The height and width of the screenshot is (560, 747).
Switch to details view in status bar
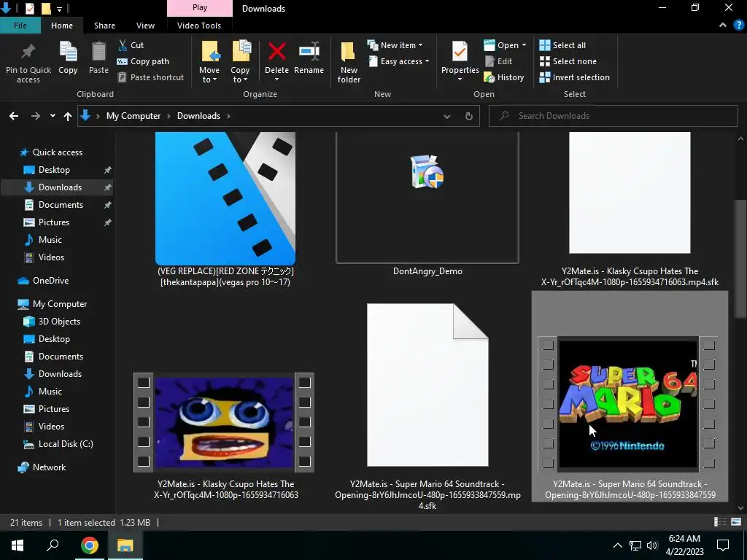coord(721,522)
